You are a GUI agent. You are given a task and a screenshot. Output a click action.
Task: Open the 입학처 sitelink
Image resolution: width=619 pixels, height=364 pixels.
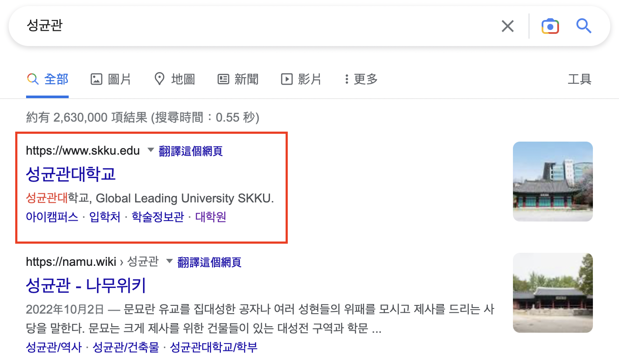click(105, 217)
